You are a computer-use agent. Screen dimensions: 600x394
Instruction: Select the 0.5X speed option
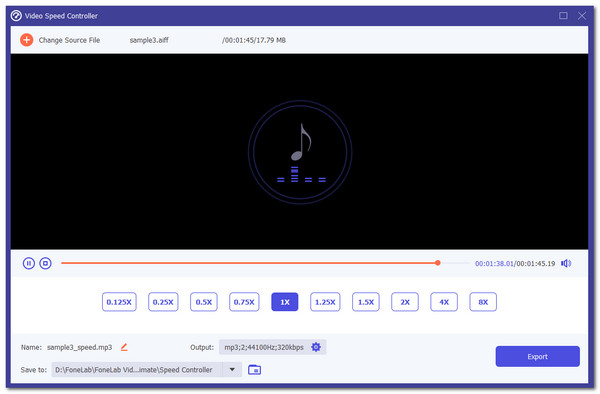[204, 302]
